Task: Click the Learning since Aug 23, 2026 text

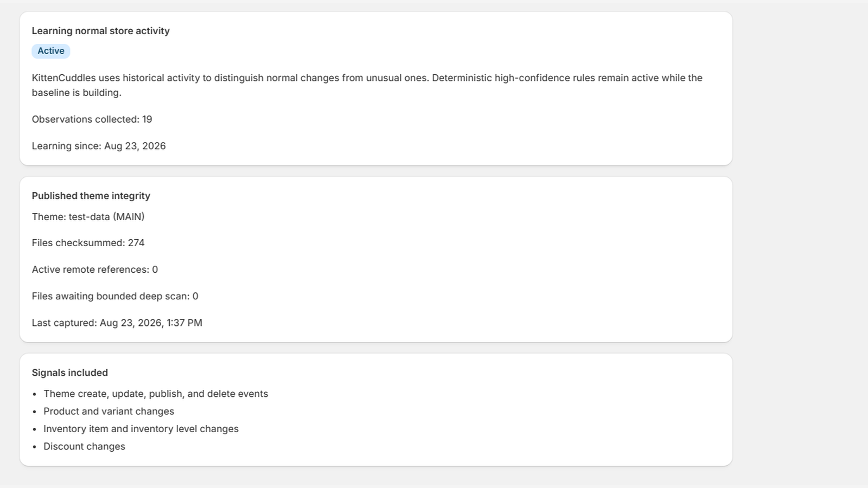Action: point(99,146)
